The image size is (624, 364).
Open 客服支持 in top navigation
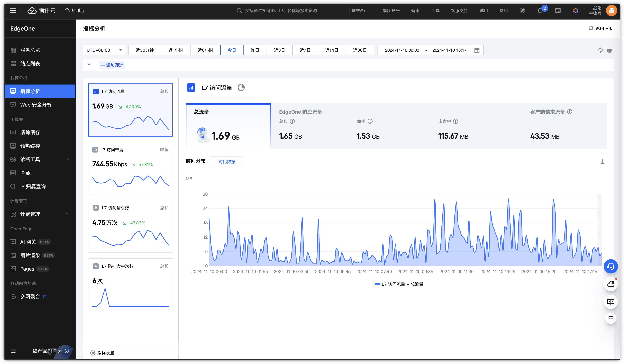pos(459,10)
